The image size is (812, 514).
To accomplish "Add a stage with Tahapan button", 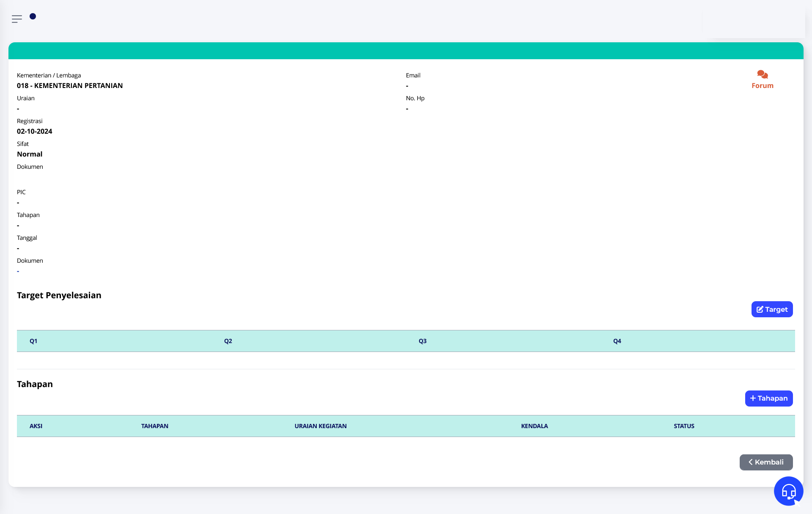I will pyautogui.click(x=769, y=399).
